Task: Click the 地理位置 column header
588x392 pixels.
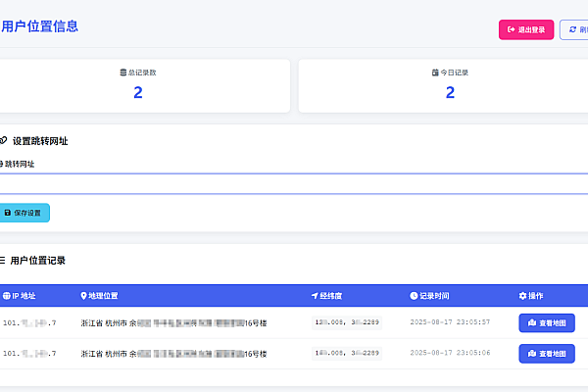Action: point(103,296)
